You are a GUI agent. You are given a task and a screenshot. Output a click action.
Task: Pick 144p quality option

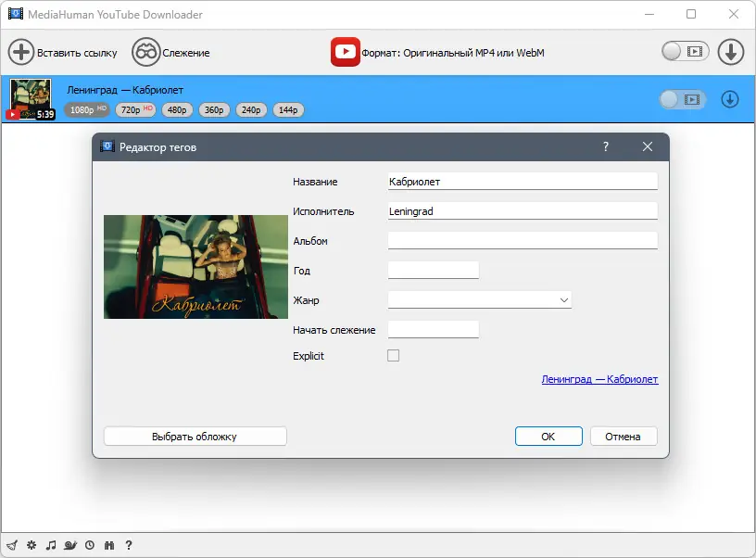coord(288,110)
